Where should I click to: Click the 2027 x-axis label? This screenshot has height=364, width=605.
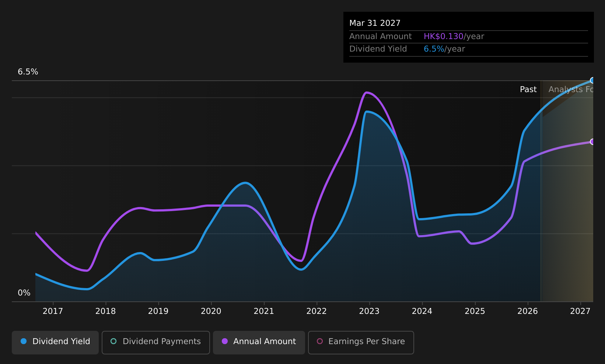coord(580,311)
